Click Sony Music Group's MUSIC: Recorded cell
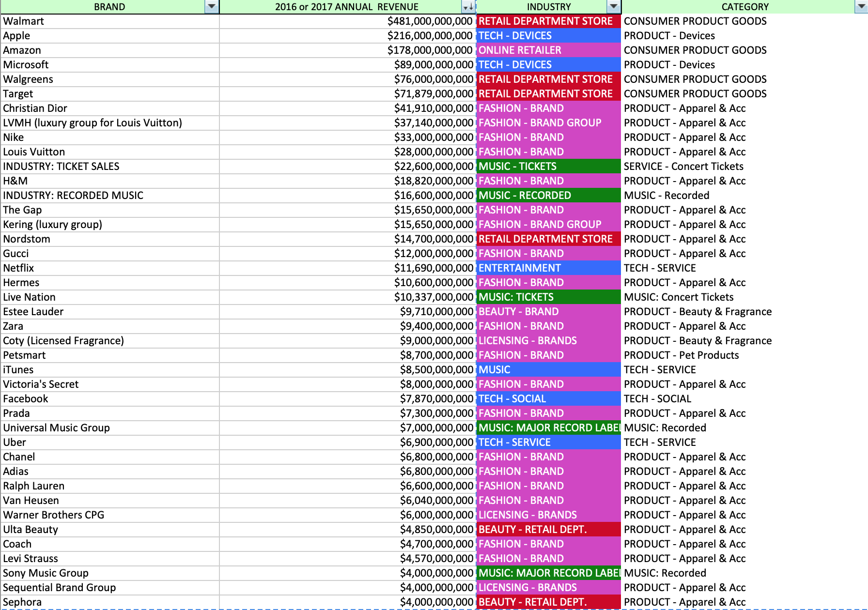Image resolution: width=868 pixels, height=610 pixels. point(745,573)
